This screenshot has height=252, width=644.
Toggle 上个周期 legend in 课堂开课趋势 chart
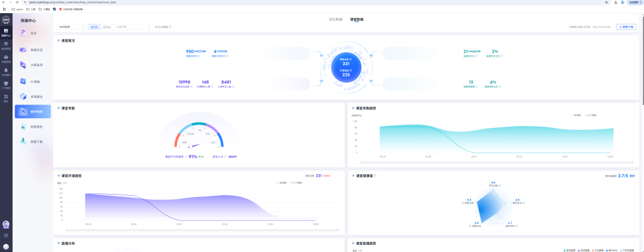coord(297,183)
